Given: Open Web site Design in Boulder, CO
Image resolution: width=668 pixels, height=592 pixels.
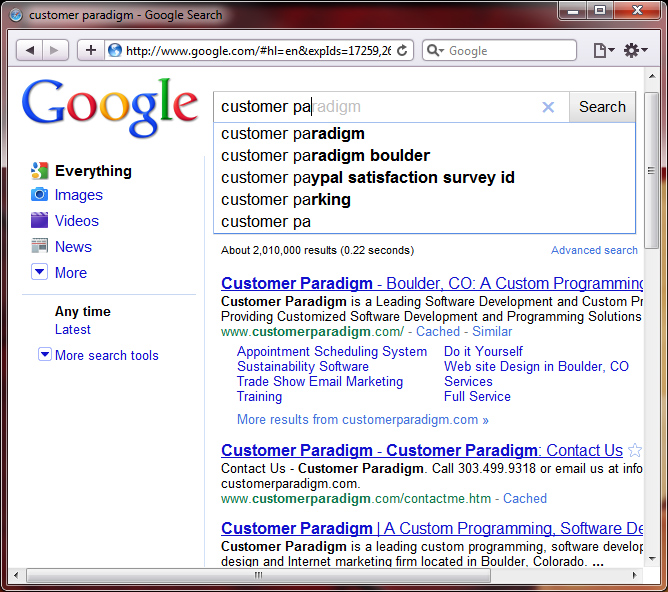Looking at the screenshot, I should (x=536, y=366).
